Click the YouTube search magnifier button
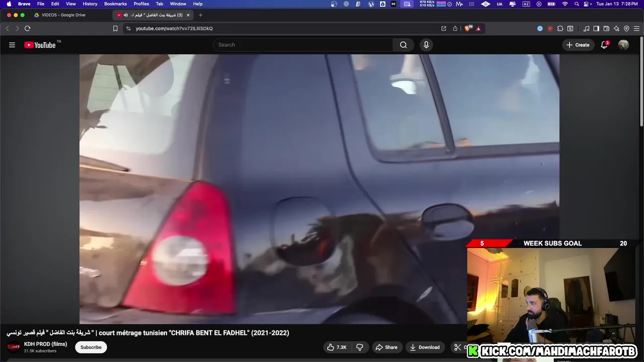Screen dimensions: 644x362 point(404,45)
